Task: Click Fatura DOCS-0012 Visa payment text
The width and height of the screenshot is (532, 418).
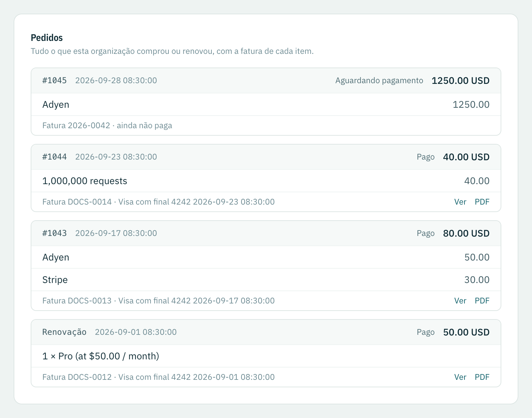Action: tap(158, 377)
